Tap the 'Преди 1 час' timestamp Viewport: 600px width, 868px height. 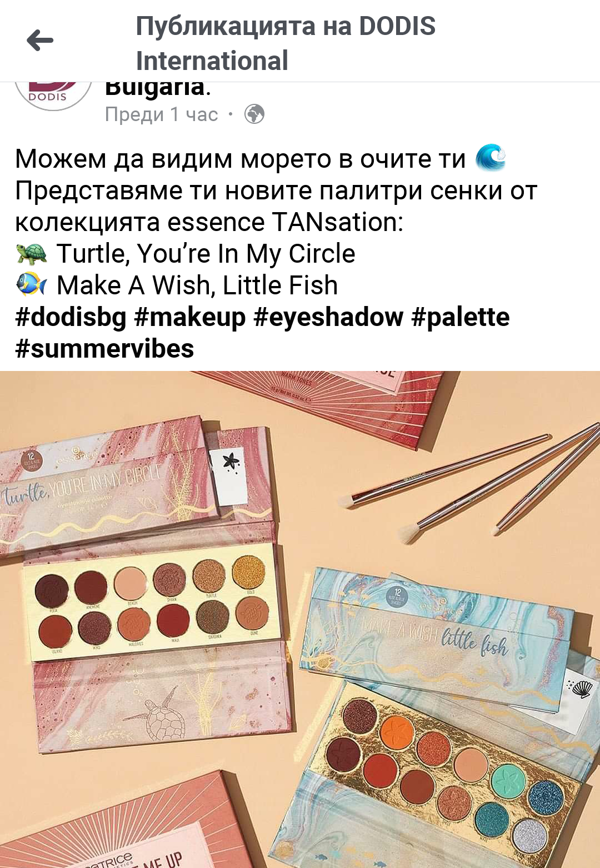161,114
